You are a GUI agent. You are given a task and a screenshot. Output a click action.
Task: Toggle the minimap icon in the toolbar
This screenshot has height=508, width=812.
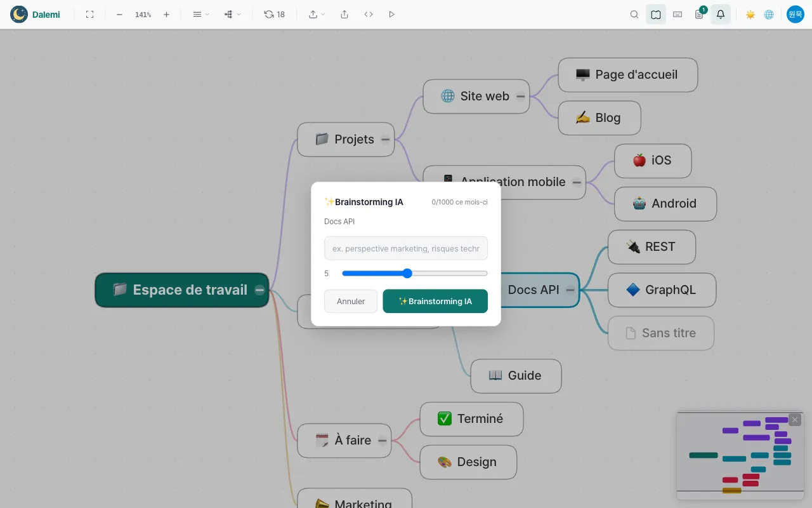(656, 14)
